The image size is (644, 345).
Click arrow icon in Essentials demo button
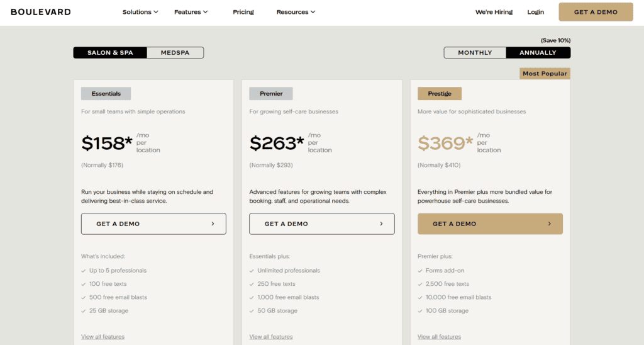(213, 223)
